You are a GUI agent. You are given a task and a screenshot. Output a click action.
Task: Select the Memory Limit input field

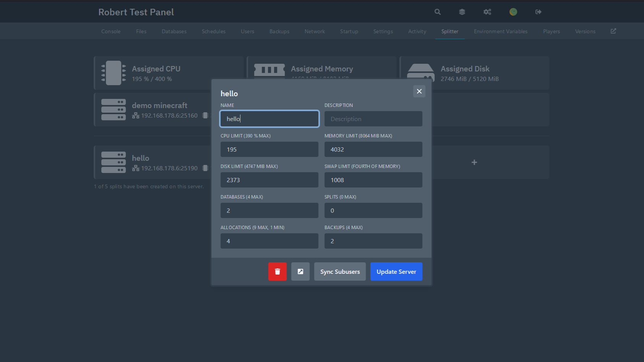point(373,149)
